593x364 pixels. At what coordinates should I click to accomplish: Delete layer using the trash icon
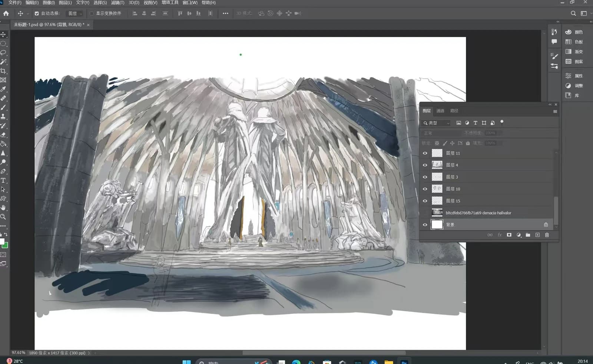pos(547,235)
